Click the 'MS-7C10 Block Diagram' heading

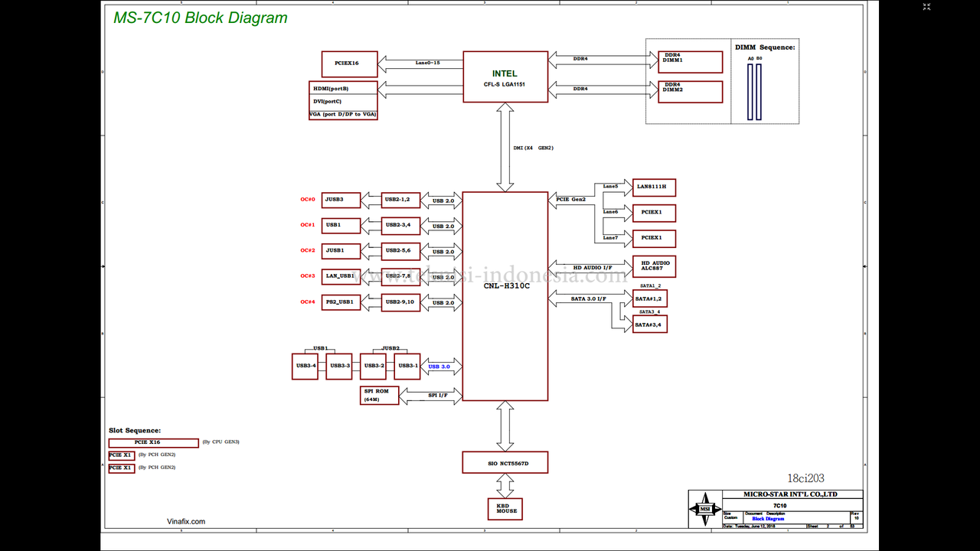click(201, 18)
